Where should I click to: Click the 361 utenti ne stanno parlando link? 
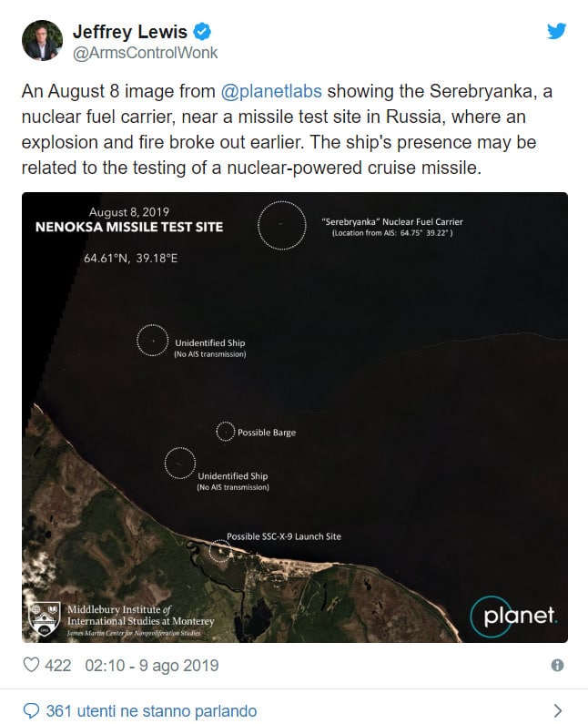[x=151, y=710]
